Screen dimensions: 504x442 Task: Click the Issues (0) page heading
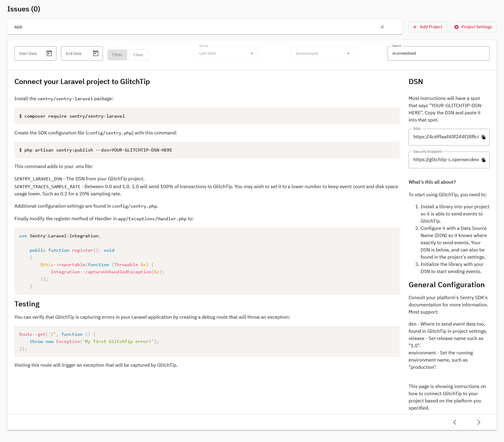(x=24, y=9)
